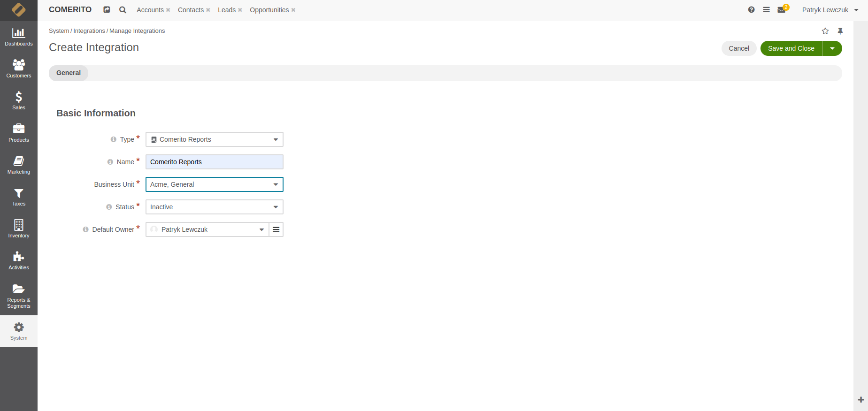Image resolution: width=868 pixels, height=411 pixels.
Task: Open the Default Owner list picker button
Action: (x=276, y=229)
